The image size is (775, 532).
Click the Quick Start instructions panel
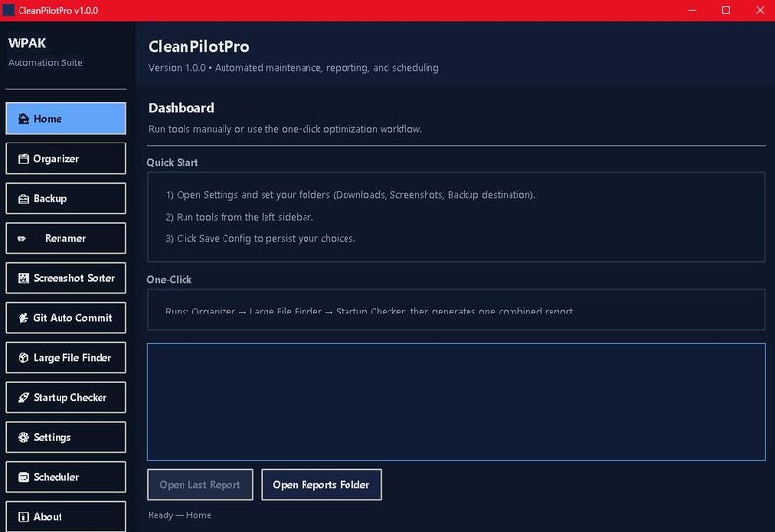[x=456, y=217]
